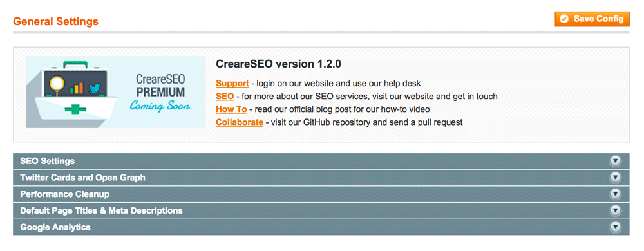The width and height of the screenshot is (644, 251).
Task: Click the CreareSEO version 1.2.0 heading
Action: [x=278, y=64]
